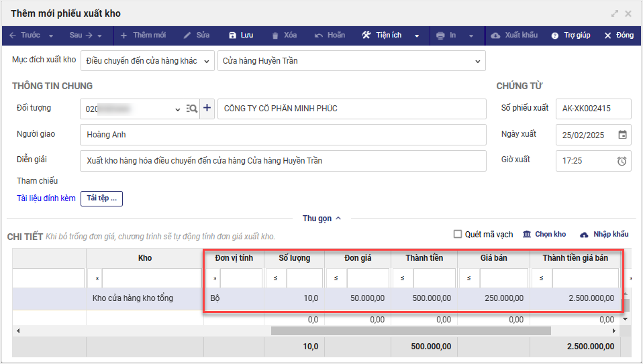Click the Chọn kho warehouse icon
The width and height of the screenshot is (643, 364).
coord(527,234)
